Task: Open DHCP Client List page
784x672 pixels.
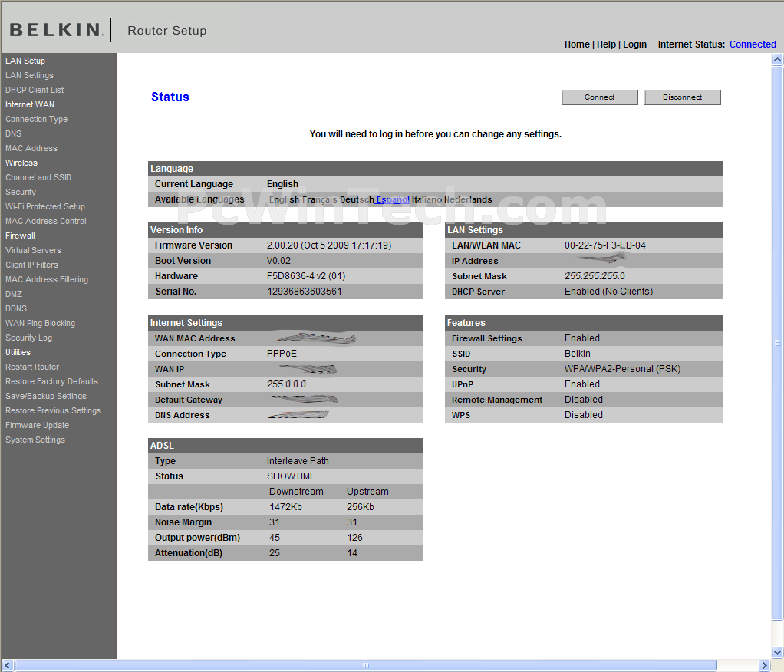Action: coord(35,90)
